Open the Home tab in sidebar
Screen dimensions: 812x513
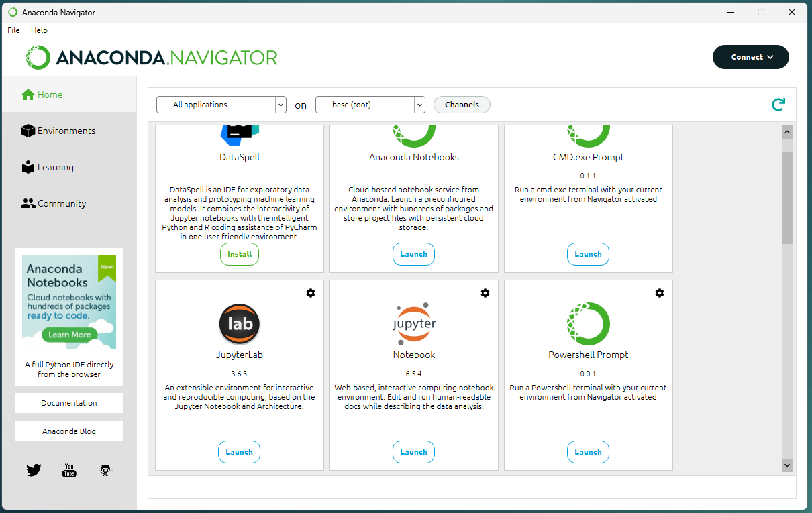(69, 95)
